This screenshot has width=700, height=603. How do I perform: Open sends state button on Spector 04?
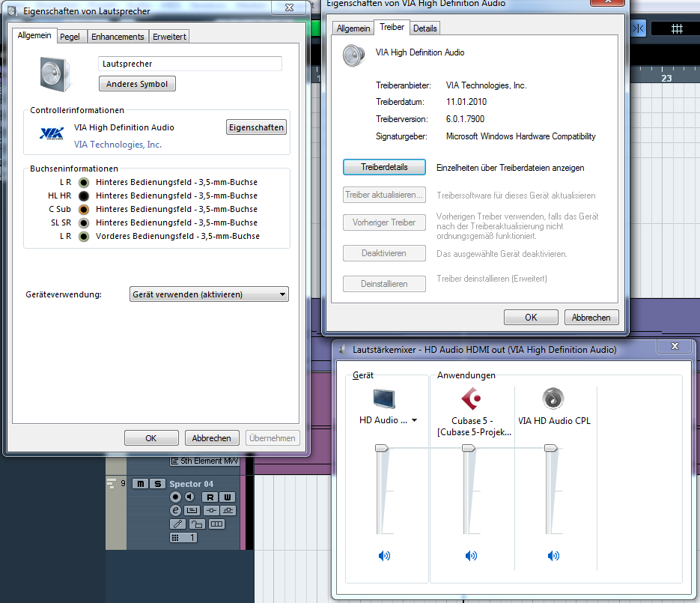[x=228, y=511]
